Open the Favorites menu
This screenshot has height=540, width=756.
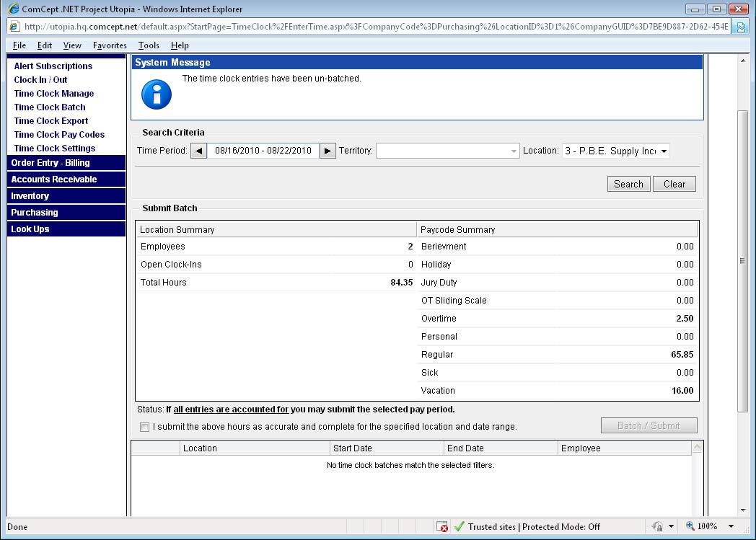click(x=110, y=45)
